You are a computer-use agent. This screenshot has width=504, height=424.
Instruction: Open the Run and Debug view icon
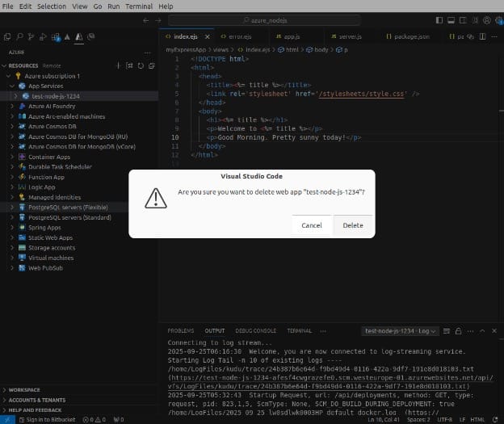(x=43, y=37)
